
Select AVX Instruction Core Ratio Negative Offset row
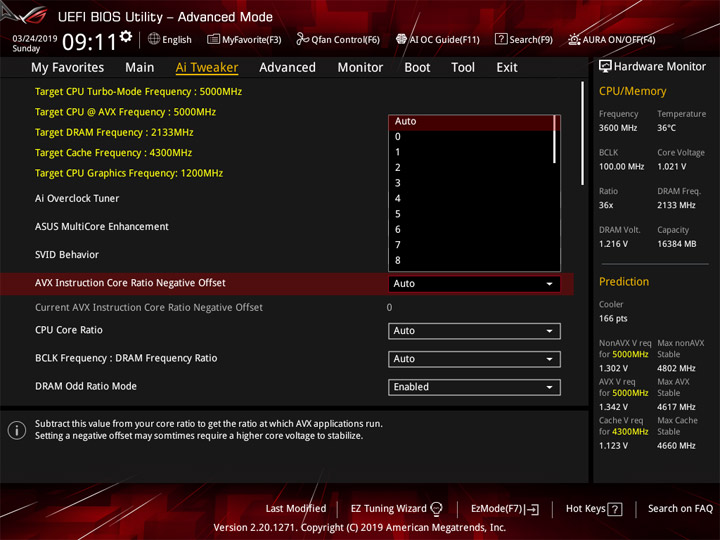[x=287, y=284]
